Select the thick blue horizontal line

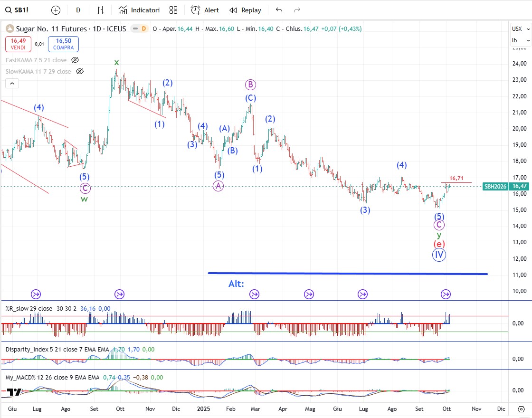click(348, 273)
